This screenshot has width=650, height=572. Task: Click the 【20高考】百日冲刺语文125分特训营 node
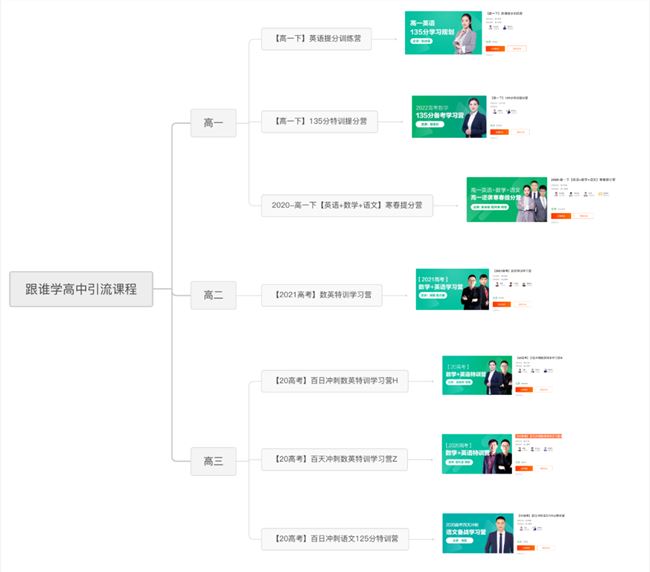pos(335,539)
